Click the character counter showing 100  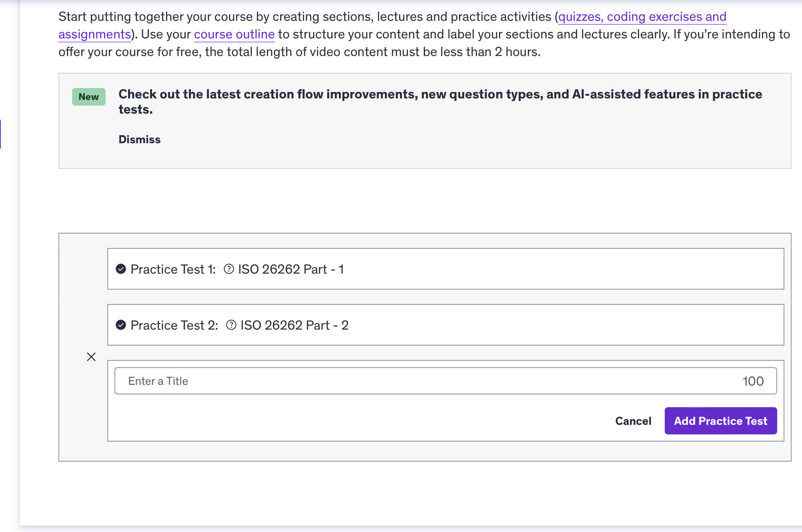pyautogui.click(x=753, y=381)
